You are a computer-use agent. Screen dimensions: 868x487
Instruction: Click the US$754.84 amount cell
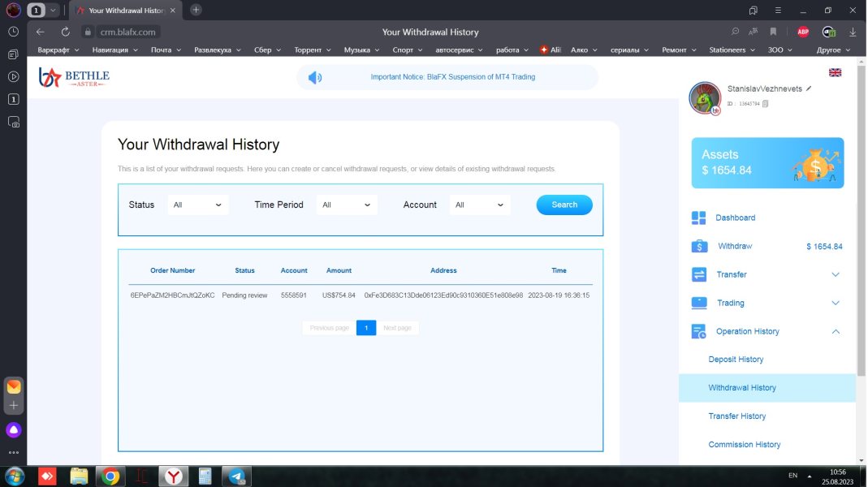pyautogui.click(x=339, y=295)
